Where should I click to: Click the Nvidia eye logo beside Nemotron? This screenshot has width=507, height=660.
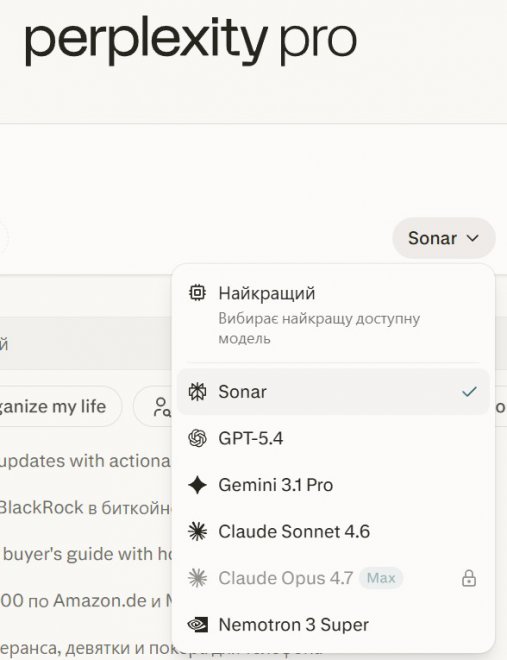click(197, 625)
